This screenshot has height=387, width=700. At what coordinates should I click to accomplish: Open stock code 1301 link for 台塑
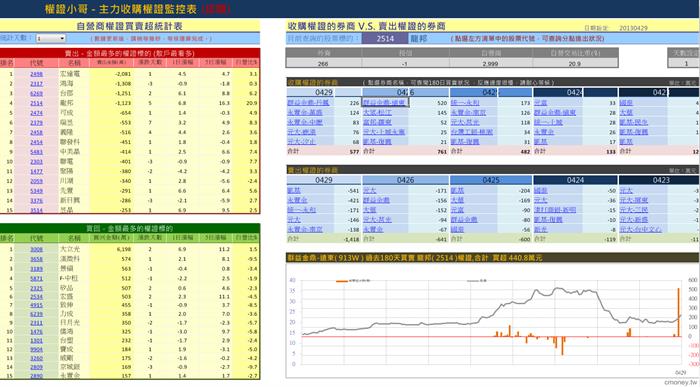click(x=37, y=341)
